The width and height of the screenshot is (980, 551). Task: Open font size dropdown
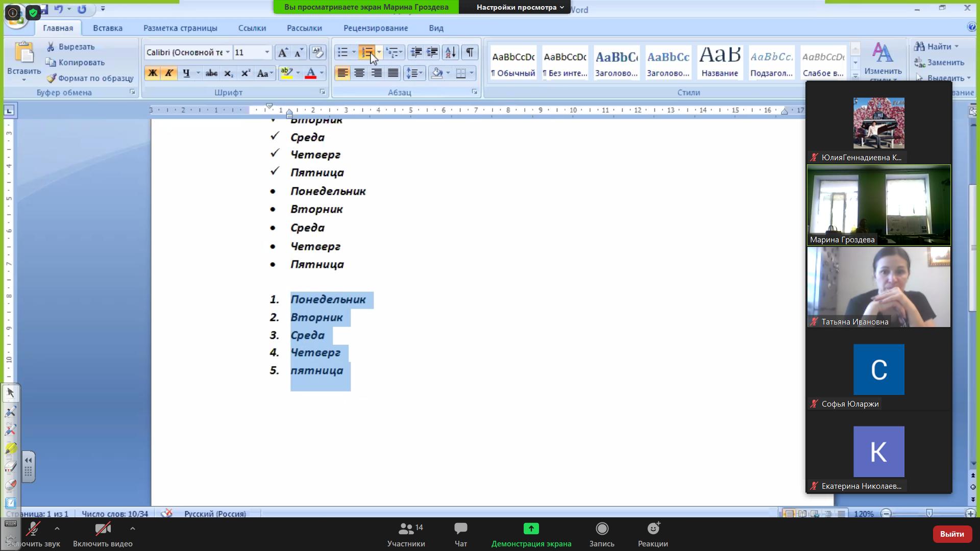tap(266, 52)
